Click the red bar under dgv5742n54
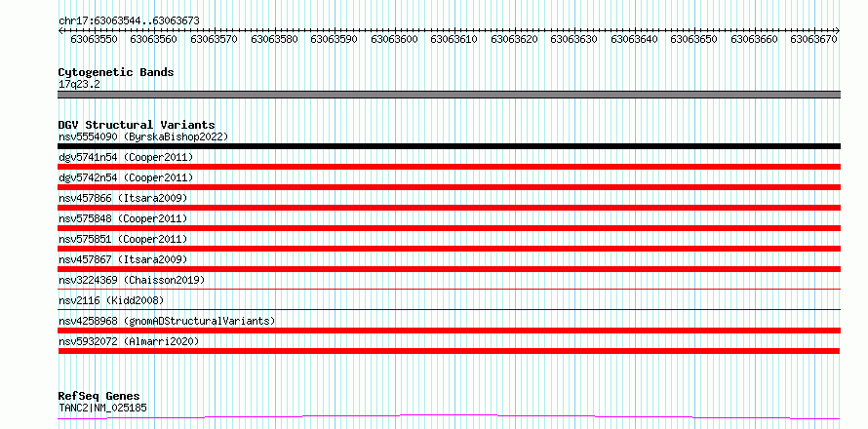 (x=449, y=187)
